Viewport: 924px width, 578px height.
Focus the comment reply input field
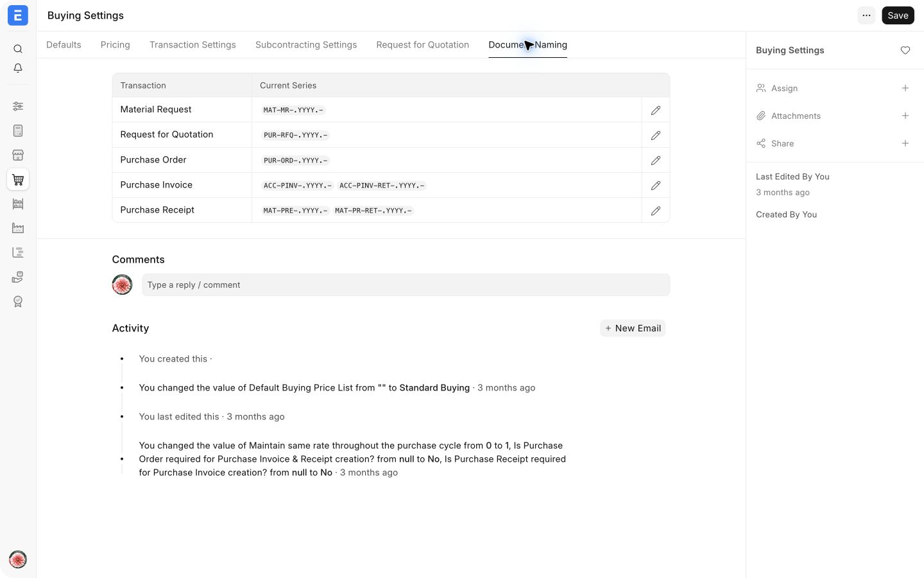pyautogui.click(x=406, y=285)
